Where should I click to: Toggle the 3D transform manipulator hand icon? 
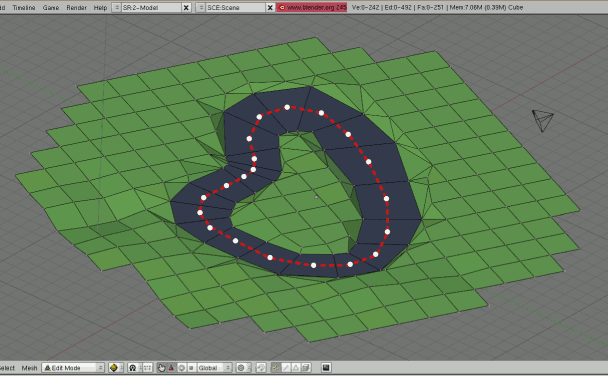click(x=161, y=367)
